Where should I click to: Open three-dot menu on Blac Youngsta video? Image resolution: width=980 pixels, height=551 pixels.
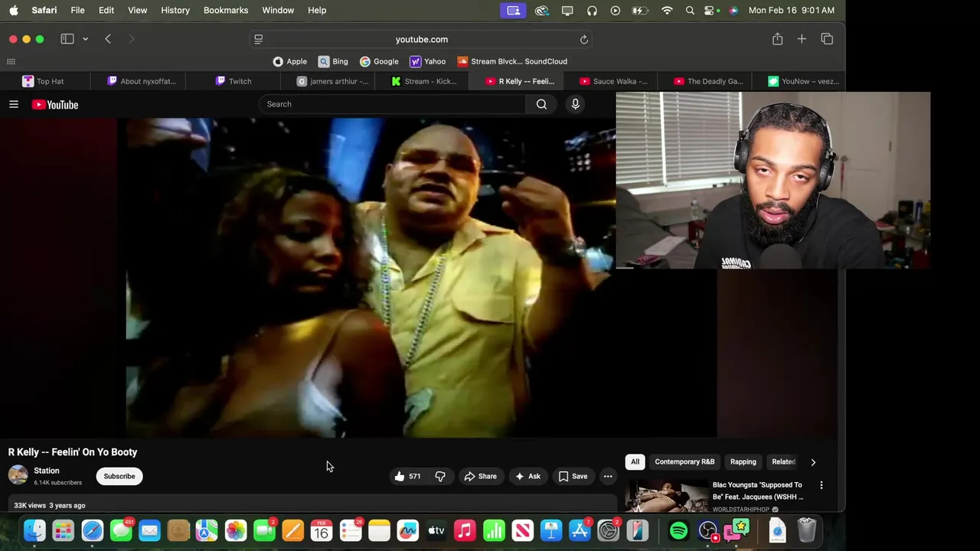point(822,485)
